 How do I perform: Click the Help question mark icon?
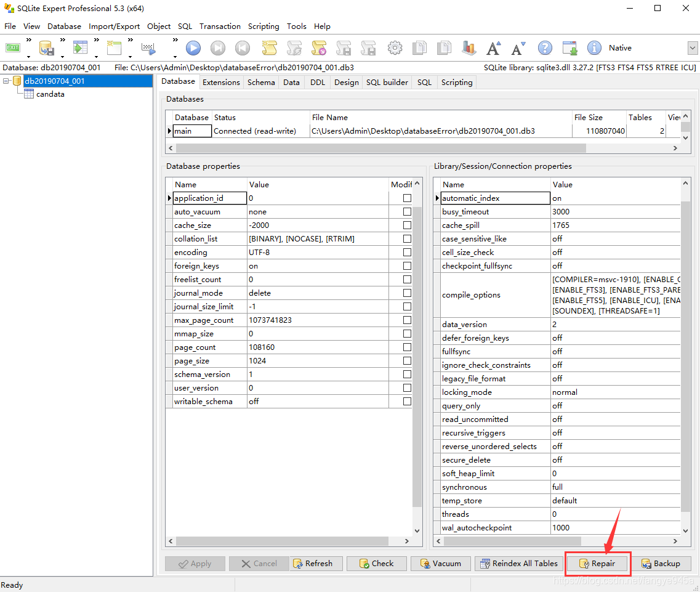click(545, 47)
